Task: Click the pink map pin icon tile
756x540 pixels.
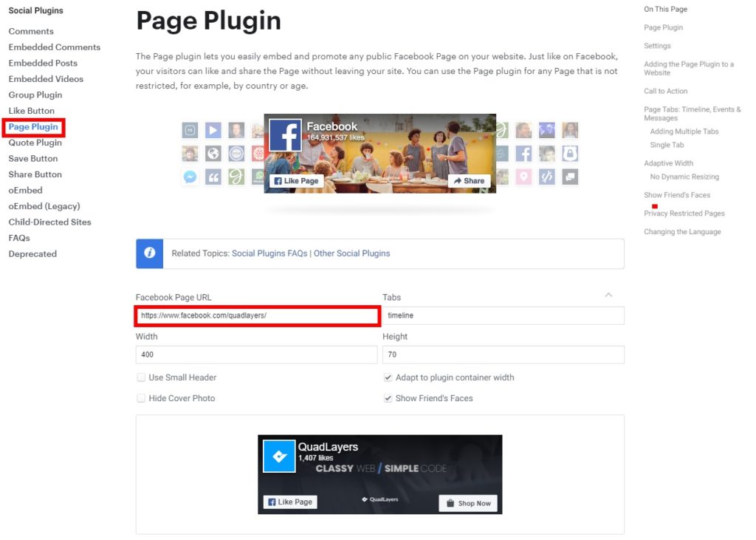Action: point(523,177)
